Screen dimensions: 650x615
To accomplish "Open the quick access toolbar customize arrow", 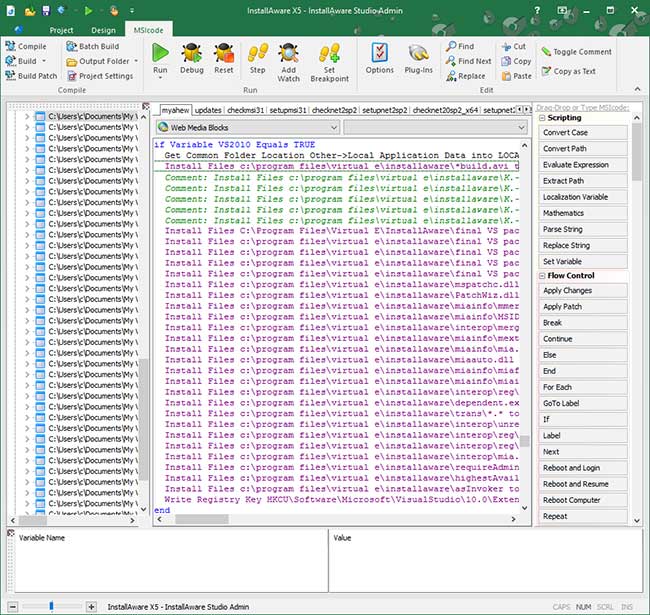I will point(132,11).
